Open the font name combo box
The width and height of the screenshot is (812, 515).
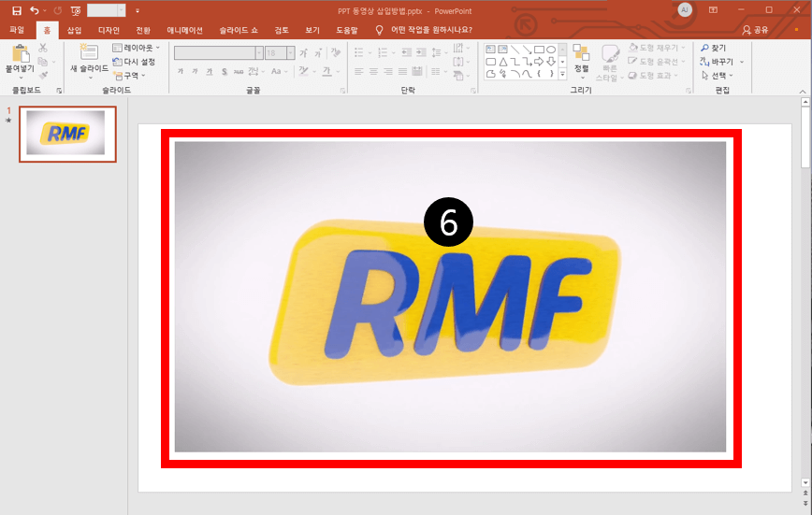(x=219, y=52)
